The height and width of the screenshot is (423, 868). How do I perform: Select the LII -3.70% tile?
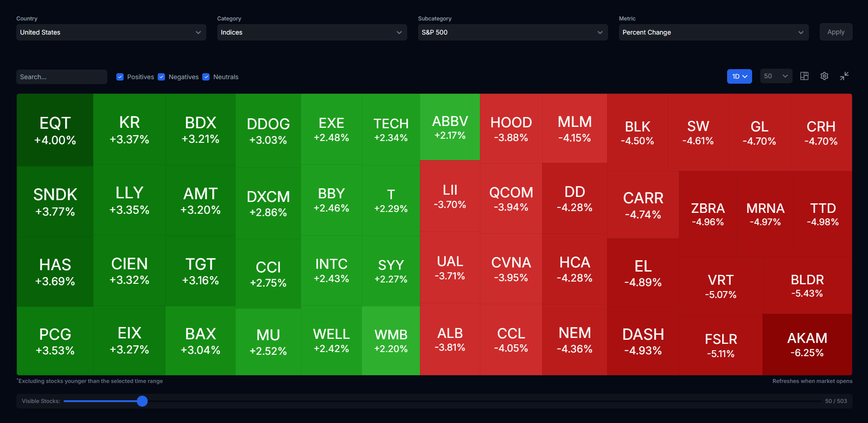[450, 196]
